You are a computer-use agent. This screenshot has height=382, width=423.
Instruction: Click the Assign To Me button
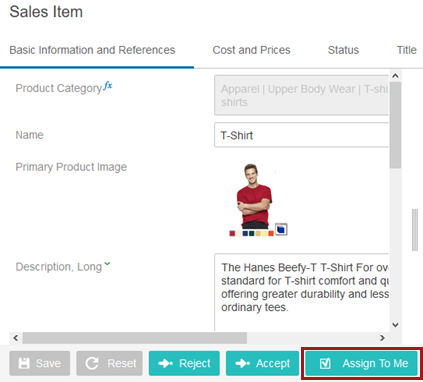(x=362, y=363)
